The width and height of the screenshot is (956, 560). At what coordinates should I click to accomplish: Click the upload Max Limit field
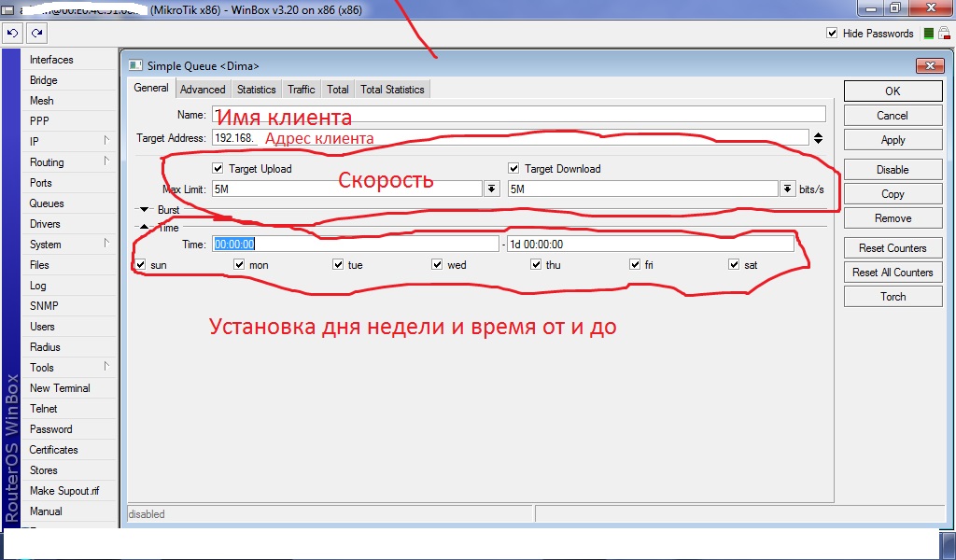tap(347, 189)
